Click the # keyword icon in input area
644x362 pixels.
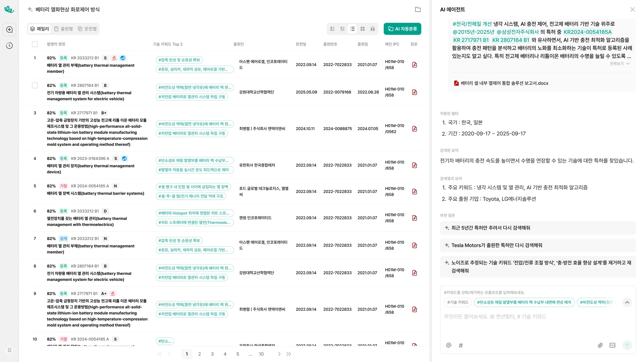(x=461, y=345)
